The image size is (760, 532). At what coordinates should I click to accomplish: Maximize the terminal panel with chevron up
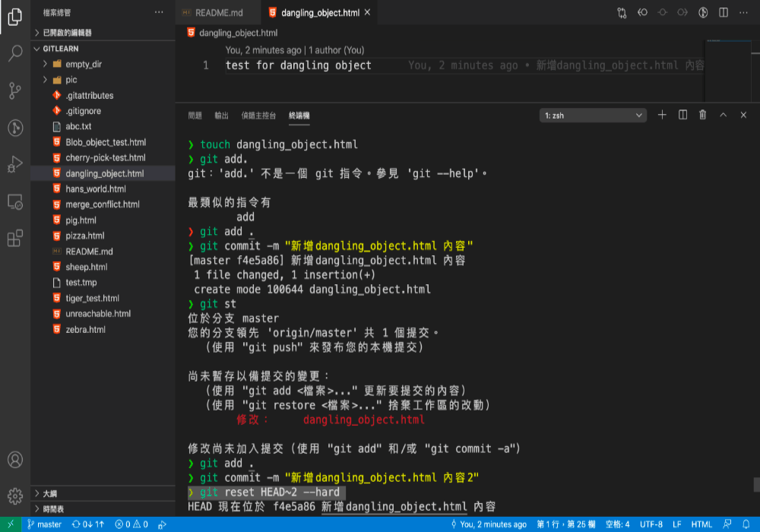pyautogui.click(x=724, y=115)
